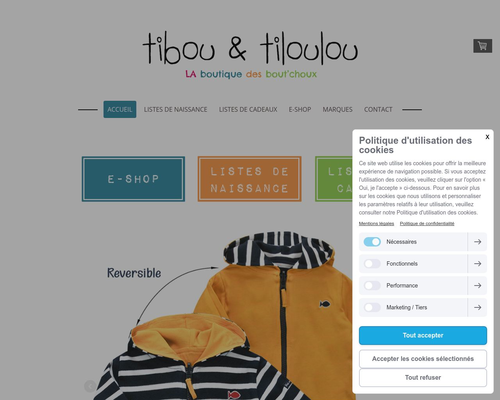Open the Mentions légales link
500x400 pixels.
point(376,223)
